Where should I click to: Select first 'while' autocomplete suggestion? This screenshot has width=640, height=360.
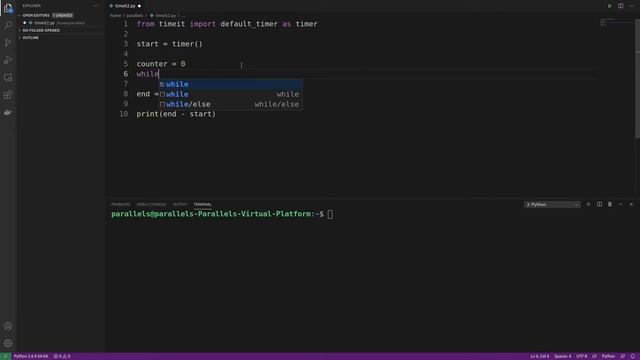[231, 84]
